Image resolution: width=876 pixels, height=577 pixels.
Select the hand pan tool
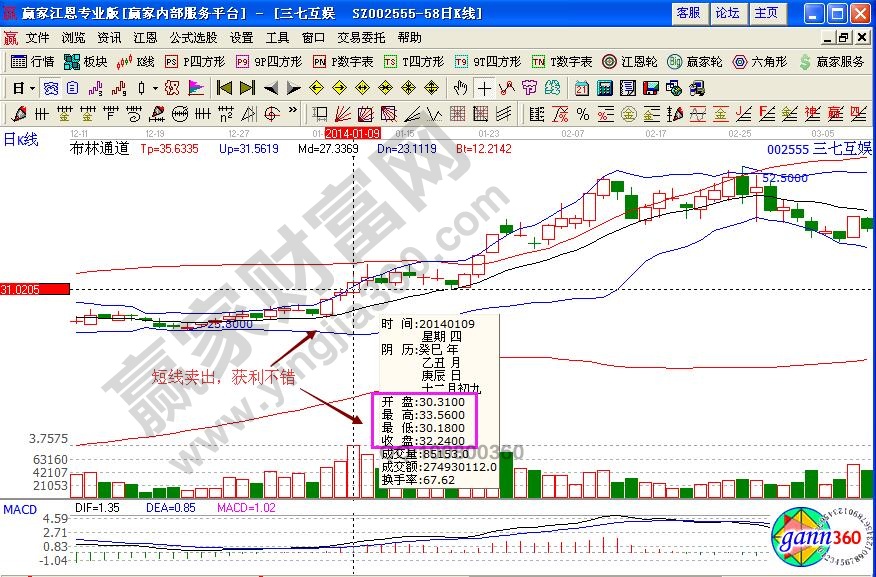tap(460, 87)
